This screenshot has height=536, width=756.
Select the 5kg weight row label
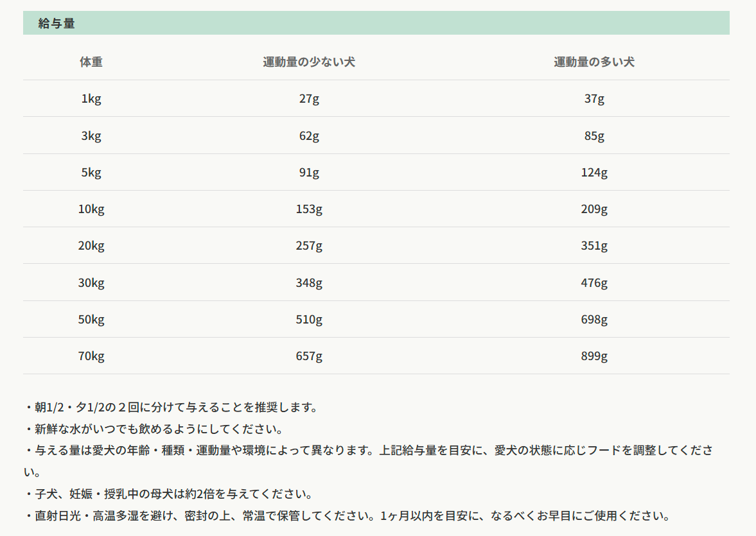pos(91,173)
